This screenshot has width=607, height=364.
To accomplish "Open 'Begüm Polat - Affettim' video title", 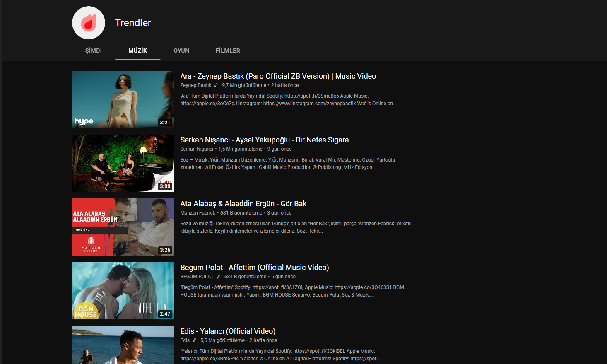I will click(255, 268).
